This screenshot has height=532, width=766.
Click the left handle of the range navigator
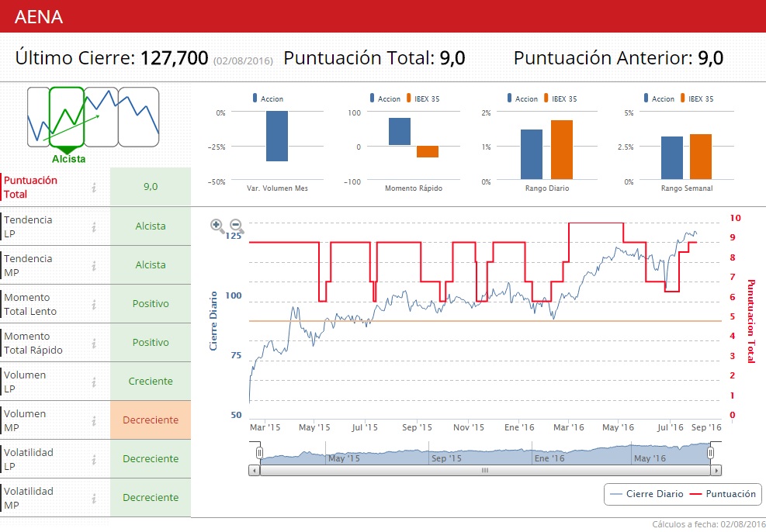coord(260,453)
